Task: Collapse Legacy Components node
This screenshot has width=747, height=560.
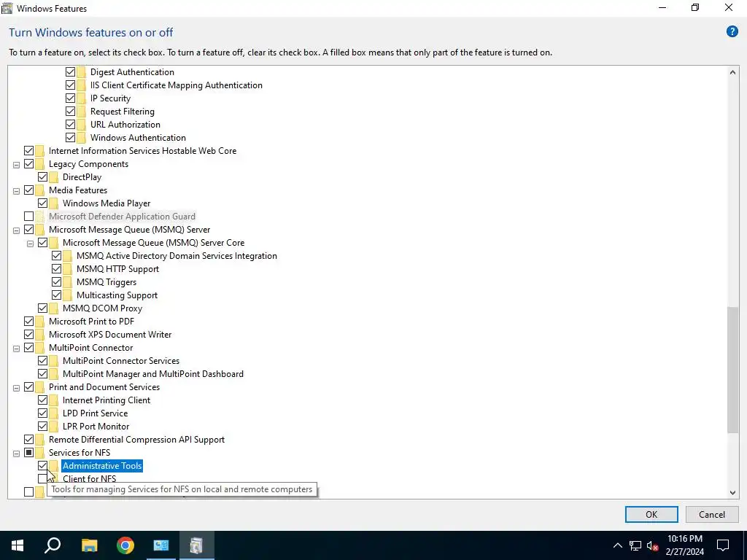Action: point(16,165)
